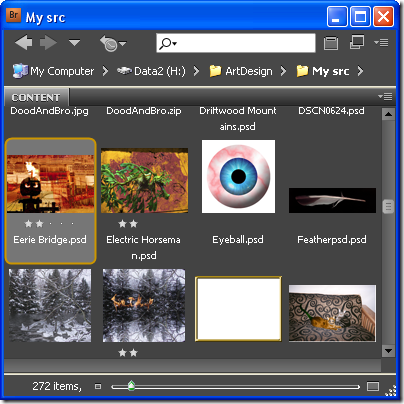Go to Data2 (H:) in path bar

(151, 71)
